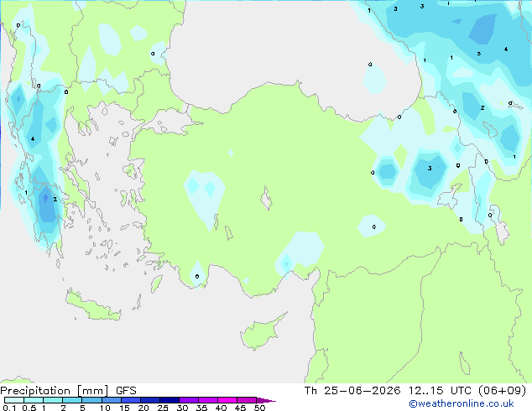The height and width of the screenshot is (411, 532).
Task: Click the above-50 arrow tip of legend
Action: click(x=266, y=401)
